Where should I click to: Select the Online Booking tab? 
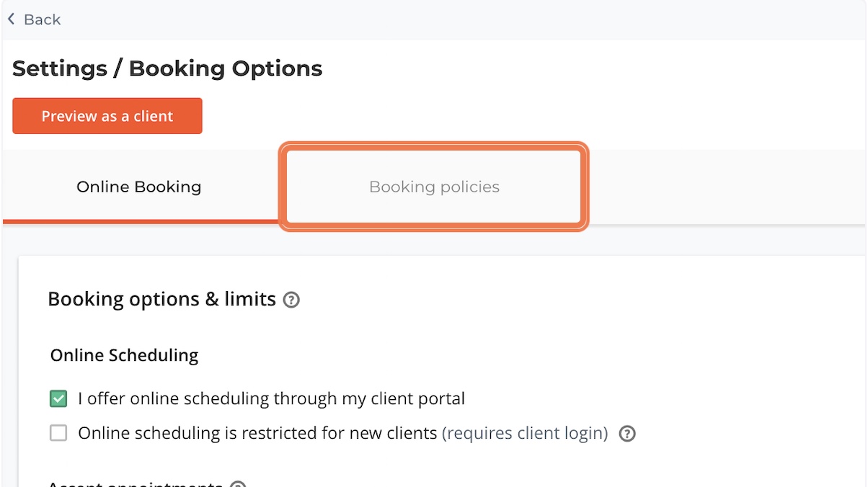(138, 187)
